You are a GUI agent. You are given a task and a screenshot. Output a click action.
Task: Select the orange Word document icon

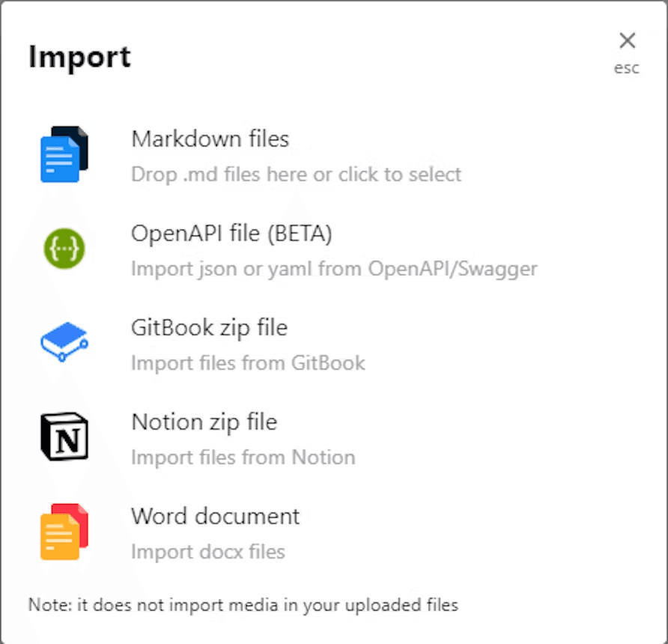tap(64, 531)
